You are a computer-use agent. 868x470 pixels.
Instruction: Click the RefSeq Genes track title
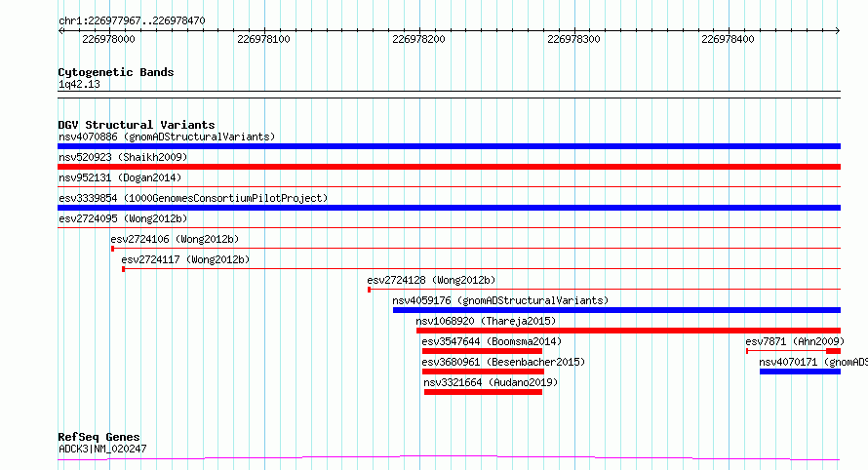point(99,437)
